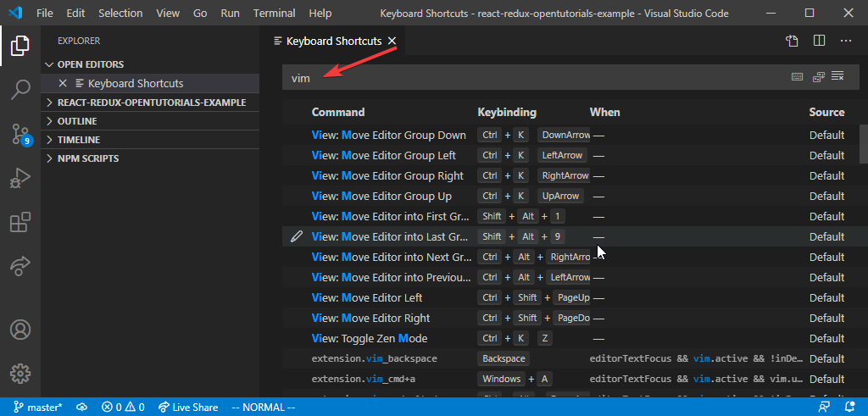Select View: Toggle Zen Mode row
868x416 pixels.
(x=570, y=339)
